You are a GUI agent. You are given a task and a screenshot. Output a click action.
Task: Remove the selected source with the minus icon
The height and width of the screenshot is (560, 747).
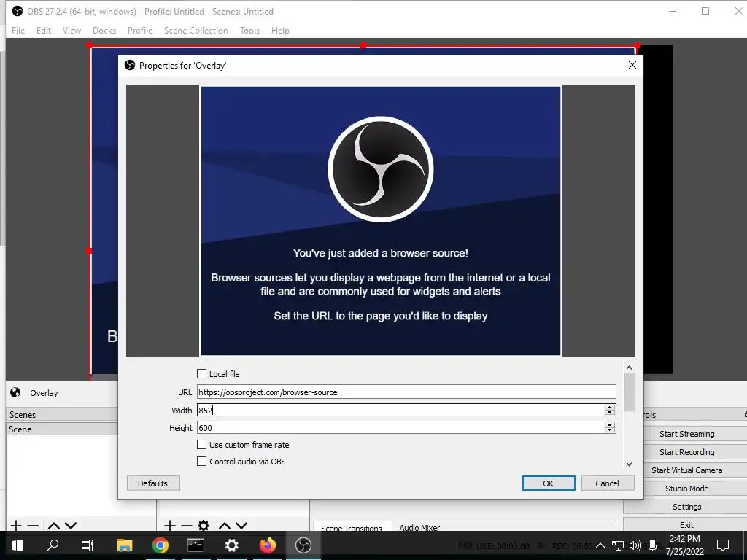pos(186,526)
